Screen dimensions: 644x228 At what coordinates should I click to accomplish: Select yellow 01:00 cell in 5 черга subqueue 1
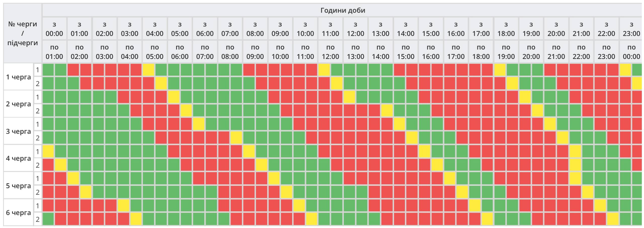click(73, 179)
